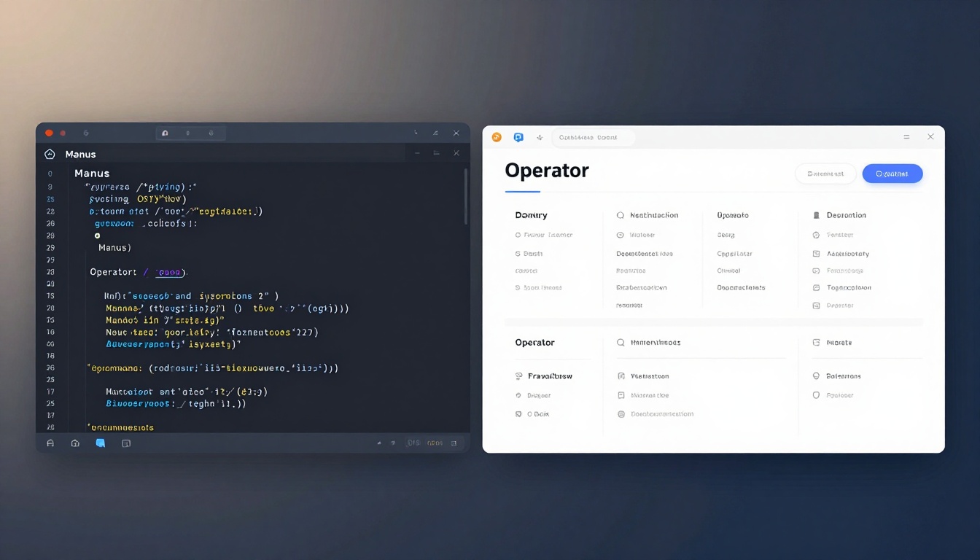980x560 pixels.
Task: Click the large Operator page heading
Action: point(547,171)
